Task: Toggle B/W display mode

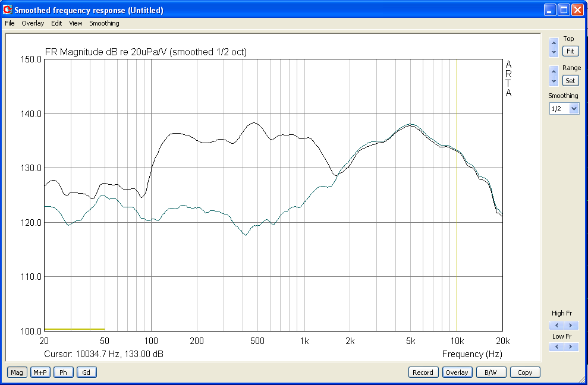Action: coord(491,373)
